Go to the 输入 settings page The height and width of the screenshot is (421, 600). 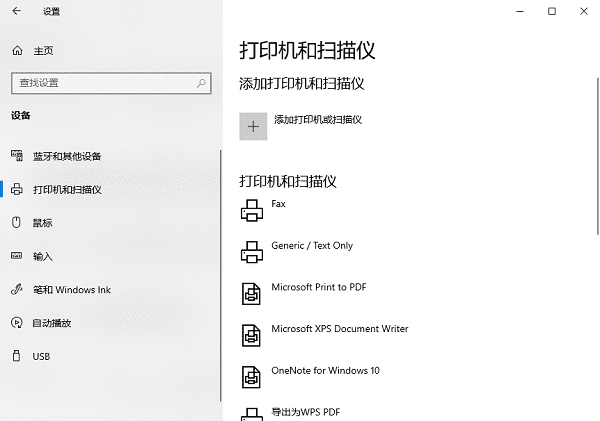coord(42,256)
